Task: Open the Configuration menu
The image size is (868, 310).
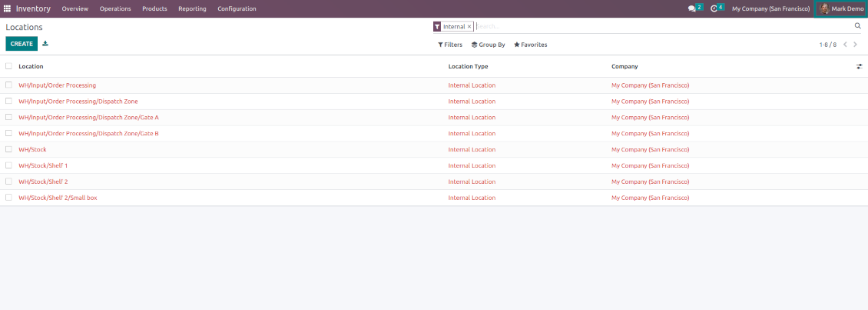Action: point(237,8)
